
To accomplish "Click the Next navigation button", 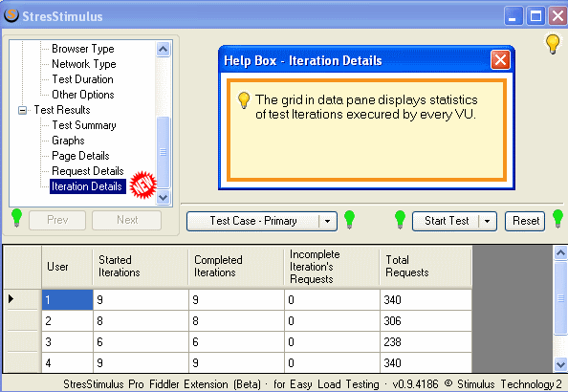I will pos(127,220).
